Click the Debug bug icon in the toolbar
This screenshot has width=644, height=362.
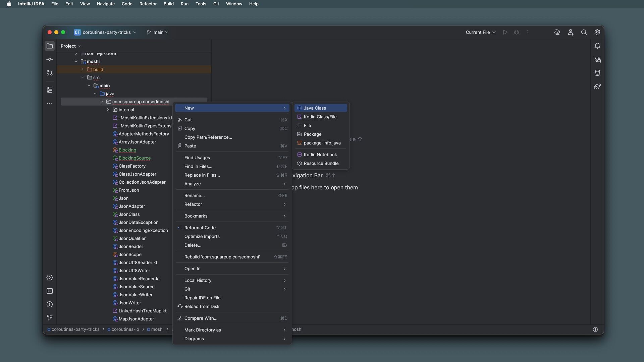coord(517,32)
